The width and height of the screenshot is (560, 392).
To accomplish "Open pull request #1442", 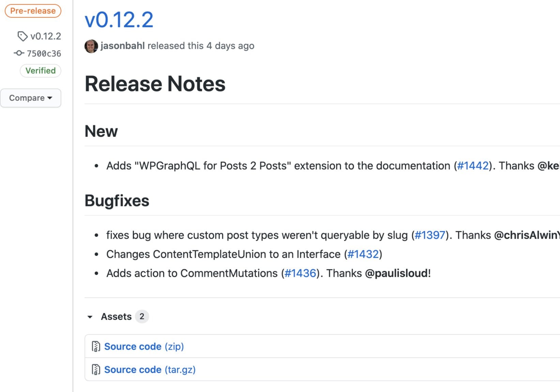I will (472, 166).
